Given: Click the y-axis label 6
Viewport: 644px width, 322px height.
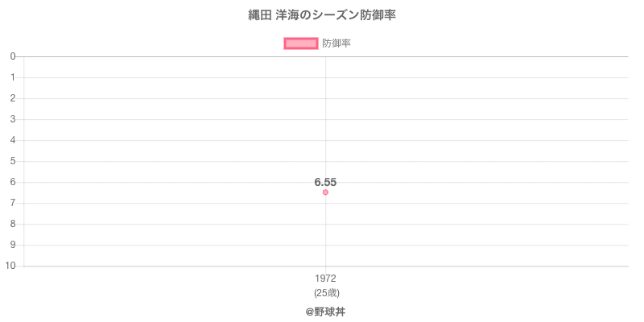Looking at the screenshot, I should pyautogui.click(x=14, y=182).
